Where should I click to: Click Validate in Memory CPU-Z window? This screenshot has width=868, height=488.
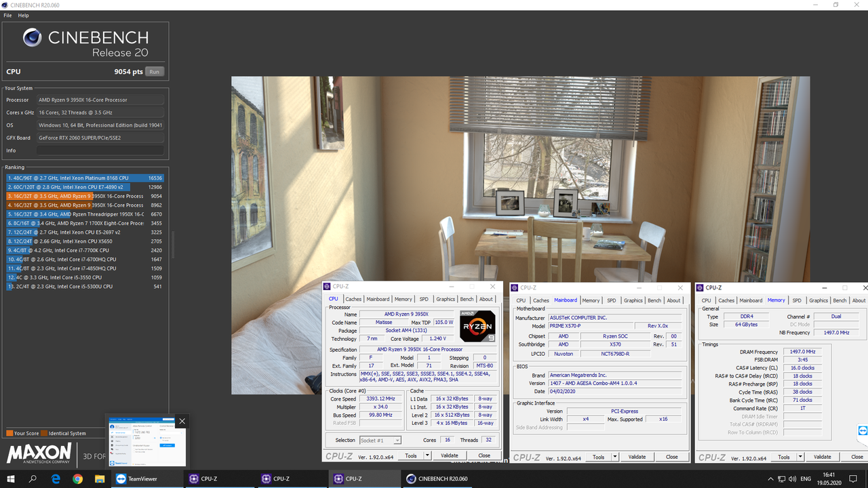tap(822, 457)
